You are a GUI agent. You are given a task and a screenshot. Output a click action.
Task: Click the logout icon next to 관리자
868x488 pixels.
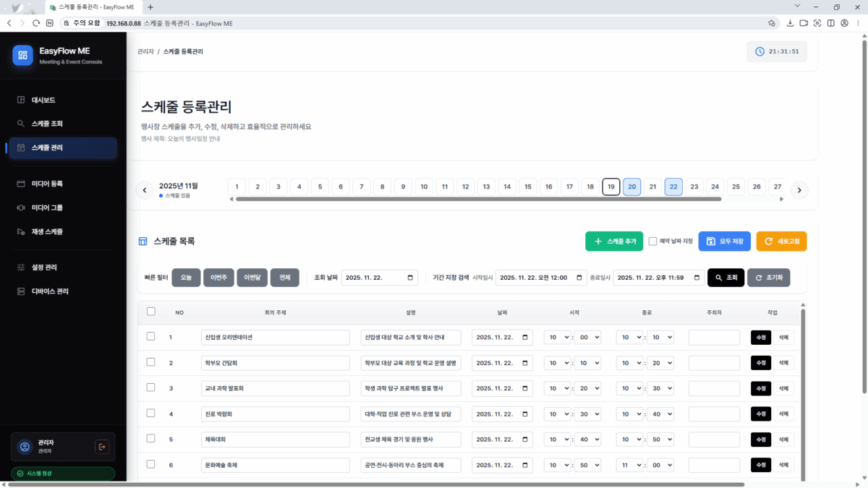point(102,446)
